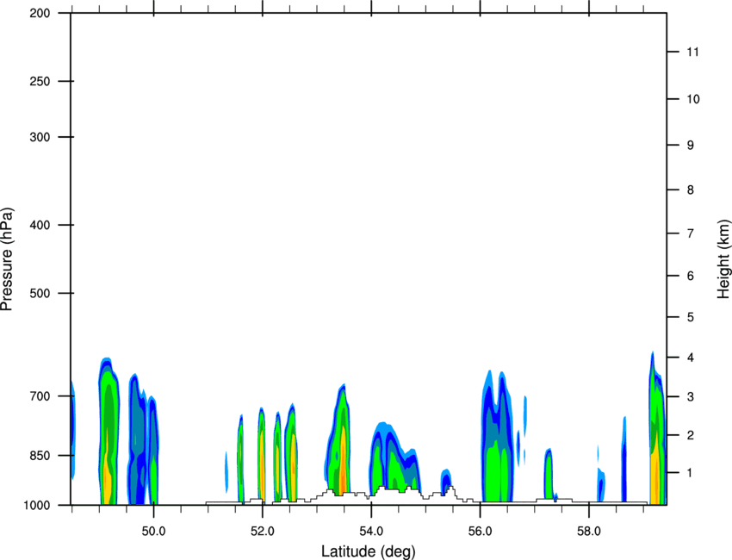Click height tick label 1
Screen dimensions: 732x560
point(691,473)
